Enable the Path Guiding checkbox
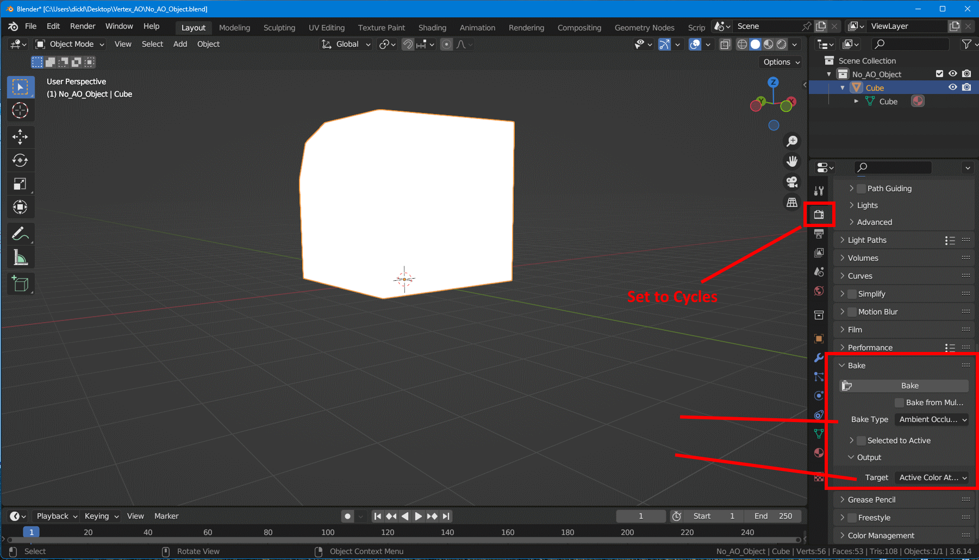Viewport: 979px width, 560px height. pyautogui.click(x=862, y=188)
